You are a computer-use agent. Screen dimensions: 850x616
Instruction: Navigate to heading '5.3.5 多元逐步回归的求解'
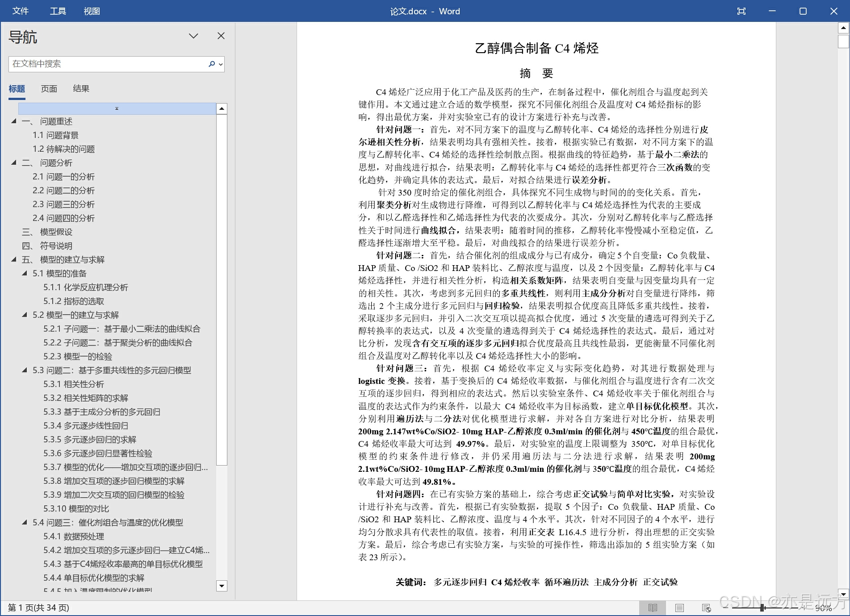[x=90, y=440]
